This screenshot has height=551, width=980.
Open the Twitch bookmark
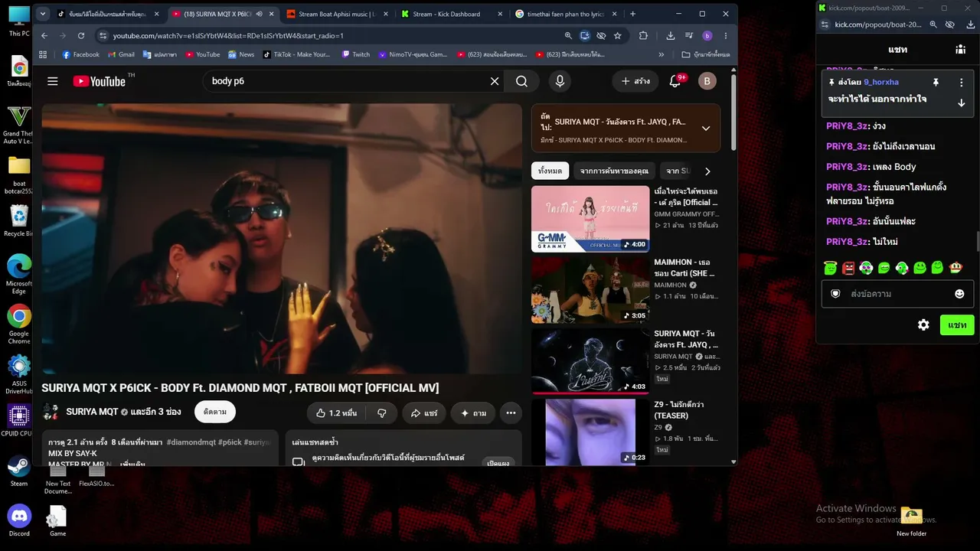point(356,54)
